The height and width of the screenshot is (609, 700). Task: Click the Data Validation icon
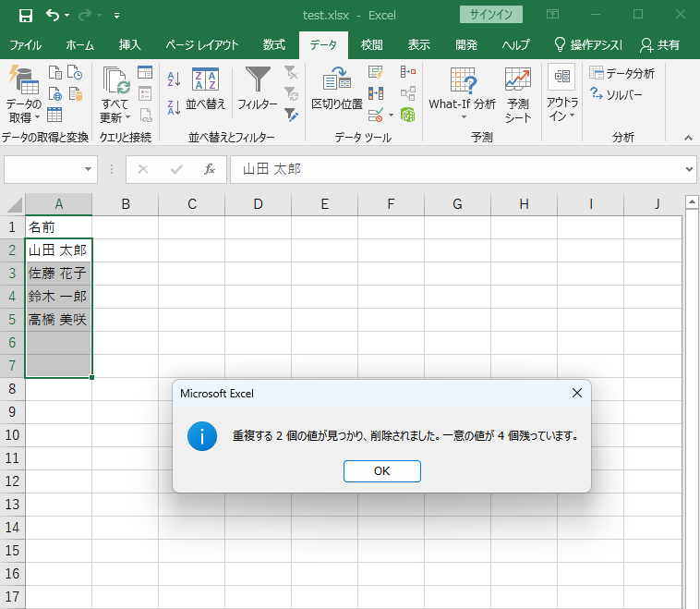click(376, 115)
